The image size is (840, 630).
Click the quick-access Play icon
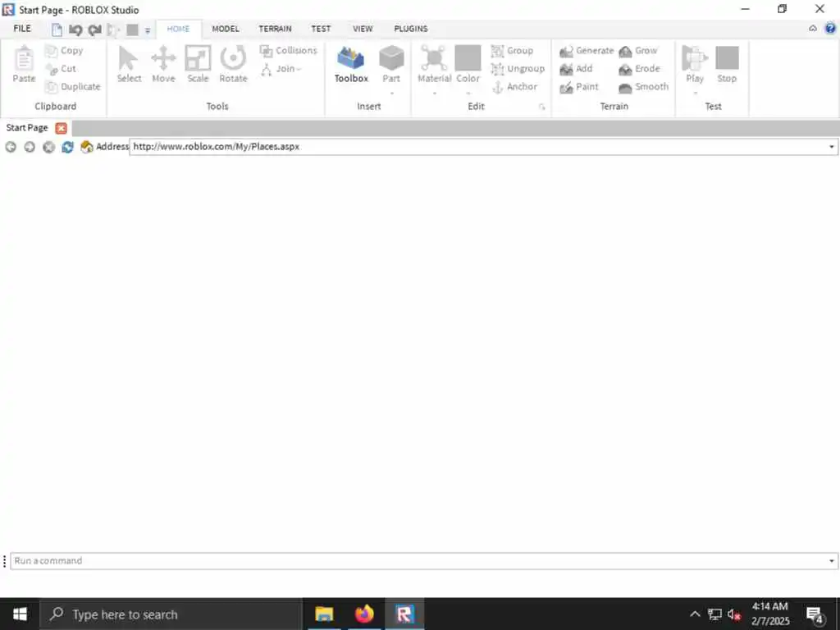coord(113,30)
